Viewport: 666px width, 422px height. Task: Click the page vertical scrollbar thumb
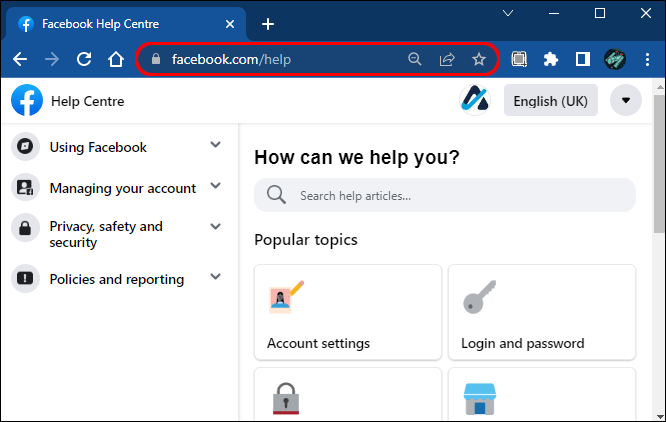coord(659,164)
